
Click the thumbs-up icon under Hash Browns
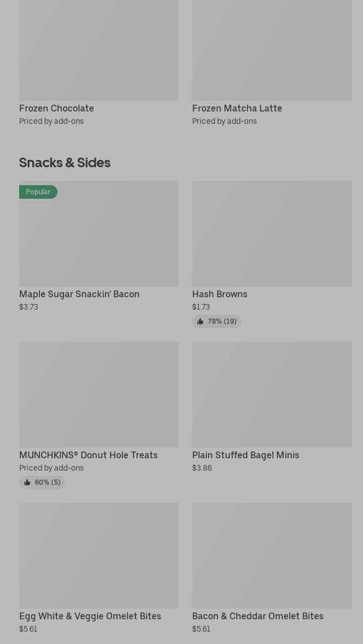pos(200,321)
